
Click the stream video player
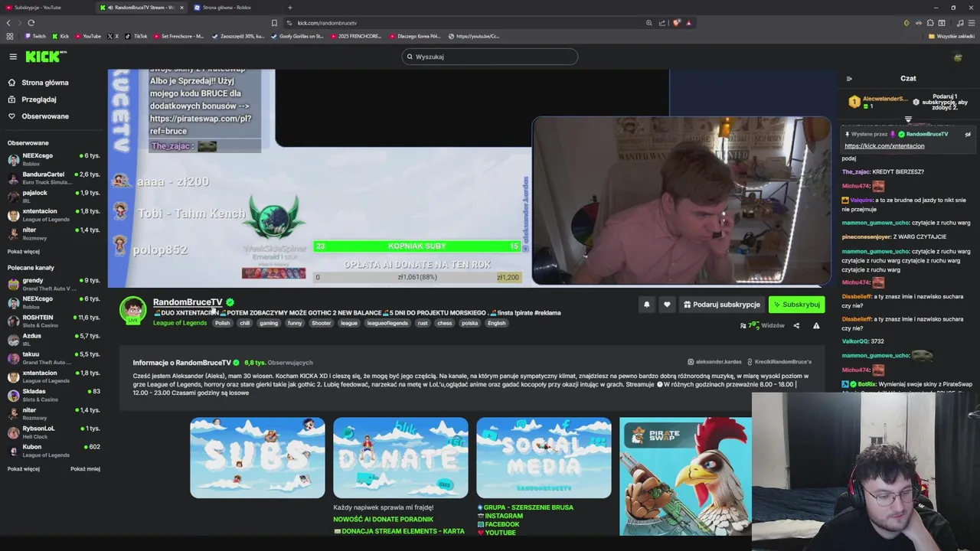tap(473, 178)
